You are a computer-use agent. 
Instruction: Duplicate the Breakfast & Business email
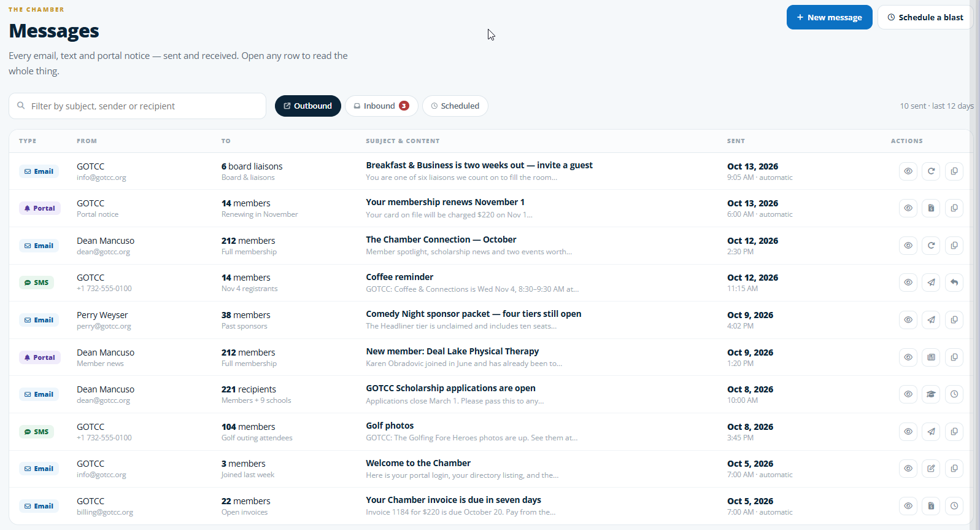click(954, 171)
